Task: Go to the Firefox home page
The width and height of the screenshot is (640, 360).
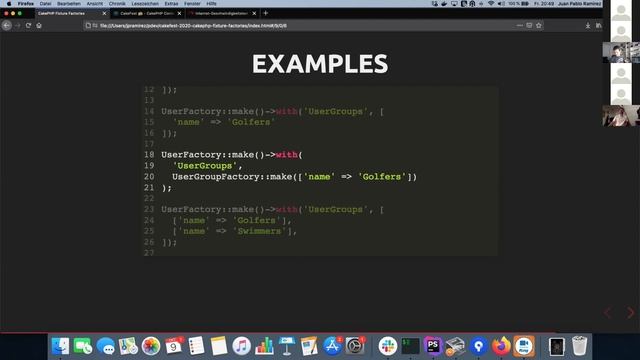Action: click(39, 25)
